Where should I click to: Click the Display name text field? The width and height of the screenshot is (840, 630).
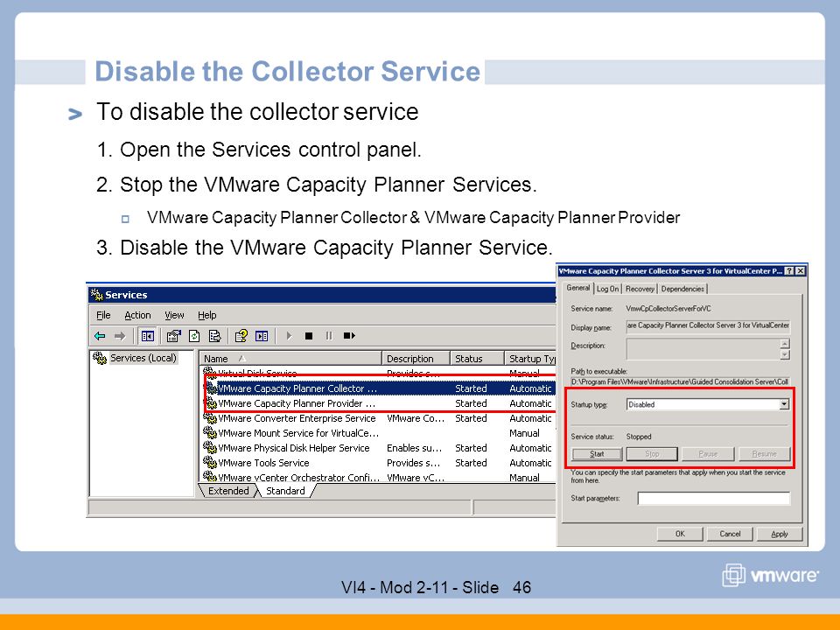click(x=708, y=325)
